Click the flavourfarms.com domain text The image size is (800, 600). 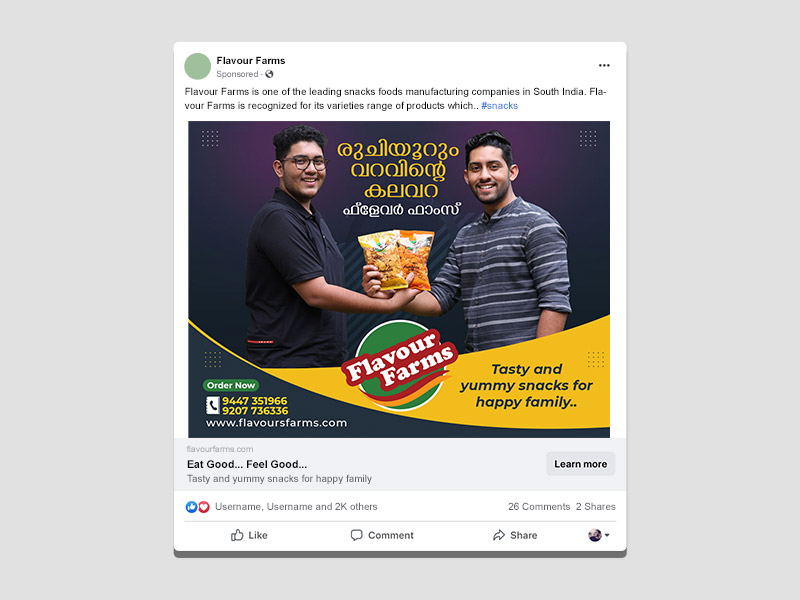pyautogui.click(x=220, y=449)
